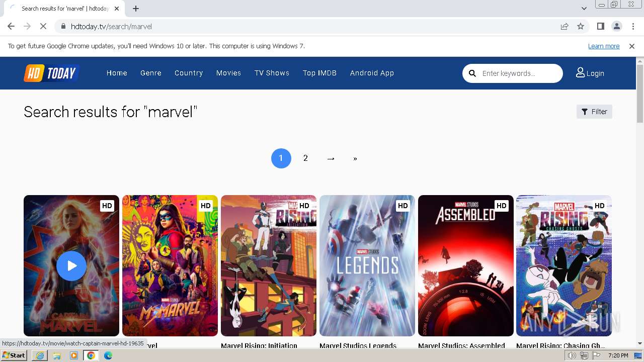The width and height of the screenshot is (644, 362).
Task: Open Marvel Studios: Assembled poster
Action: tap(466, 265)
